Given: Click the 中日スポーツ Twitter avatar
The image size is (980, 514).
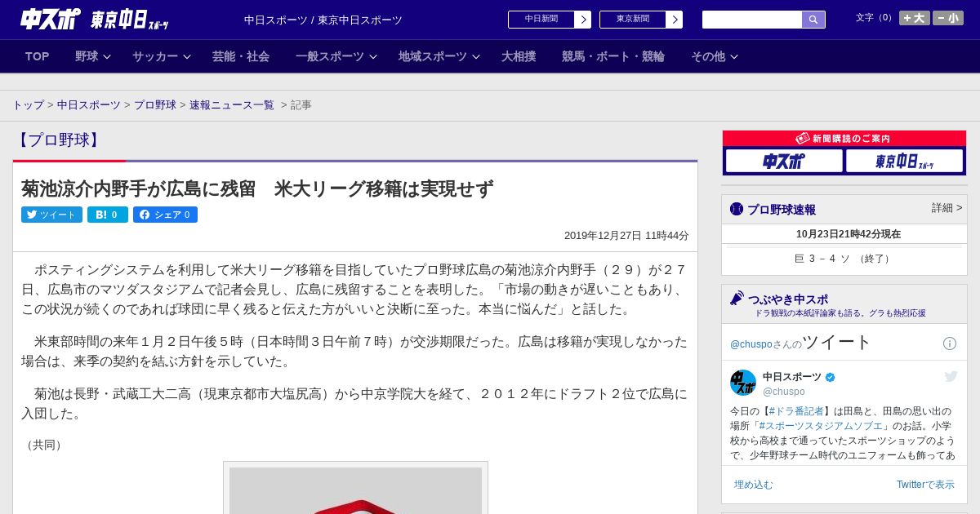Looking at the screenshot, I should pyautogui.click(x=743, y=383).
